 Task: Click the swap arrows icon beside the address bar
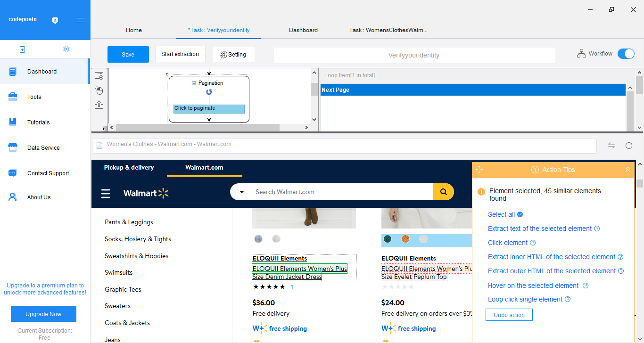(611, 146)
